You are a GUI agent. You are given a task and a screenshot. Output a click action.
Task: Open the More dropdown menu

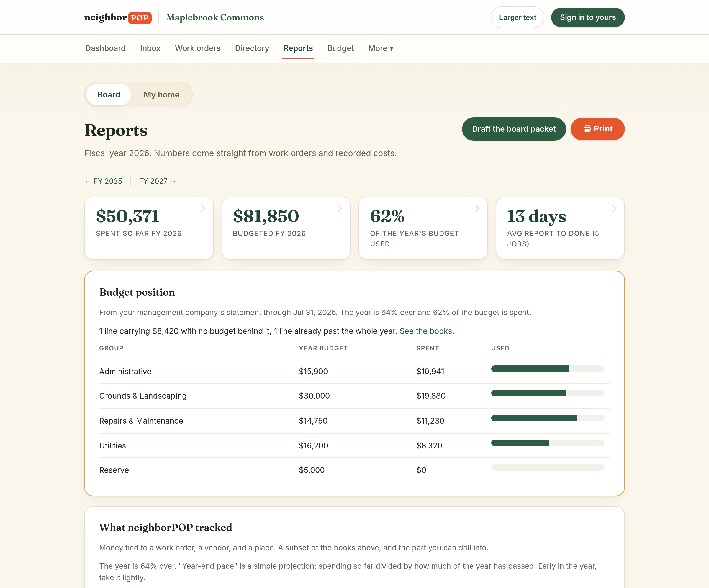pyautogui.click(x=381, y=48)
